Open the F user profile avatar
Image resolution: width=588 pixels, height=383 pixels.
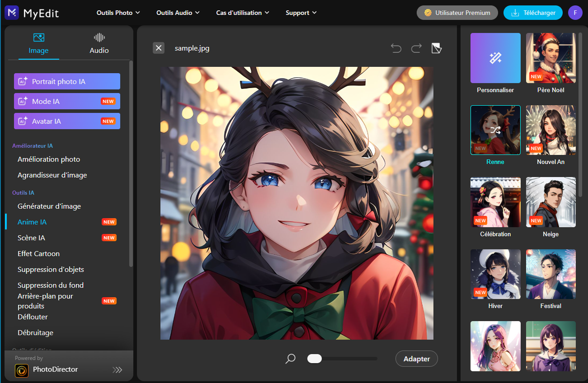pos(575,13)
